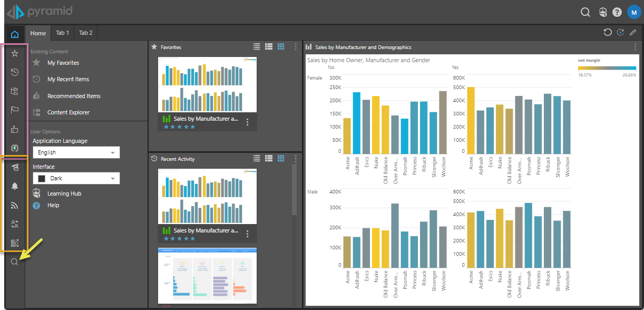Screen dimensions: 644x310
Task: Open Sales by Manufacturer thumbnail in Favorites
Action: (x=207, y=85)
